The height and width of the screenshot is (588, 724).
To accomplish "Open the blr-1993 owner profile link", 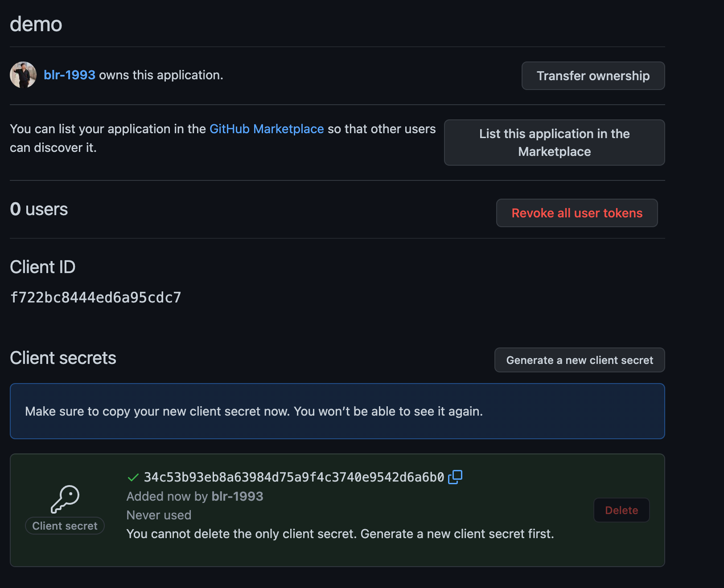I will tap(70, 75).
